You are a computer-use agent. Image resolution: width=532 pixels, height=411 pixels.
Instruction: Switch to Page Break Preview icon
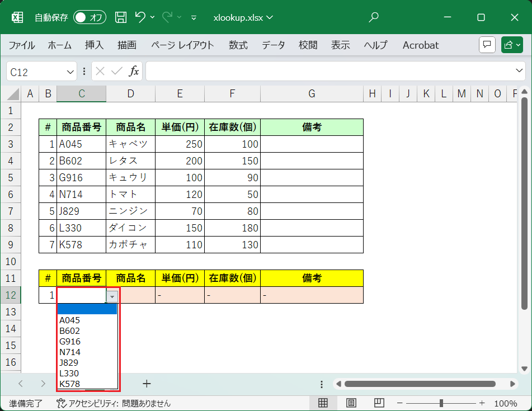pyautogui.click(x=379, y=403)
